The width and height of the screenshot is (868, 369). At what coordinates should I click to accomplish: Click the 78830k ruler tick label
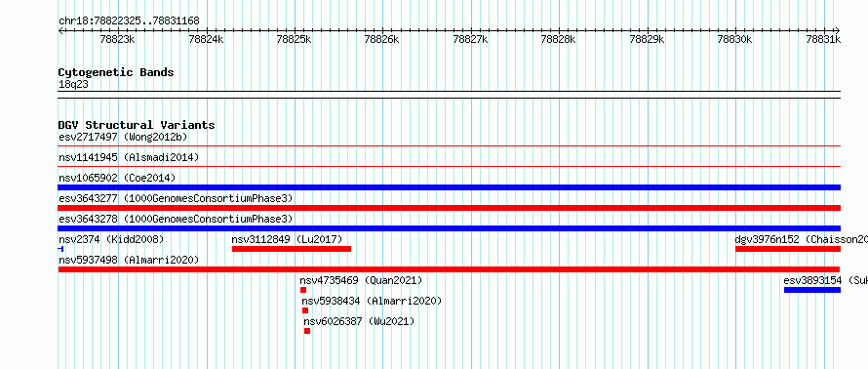coord(734,39)
